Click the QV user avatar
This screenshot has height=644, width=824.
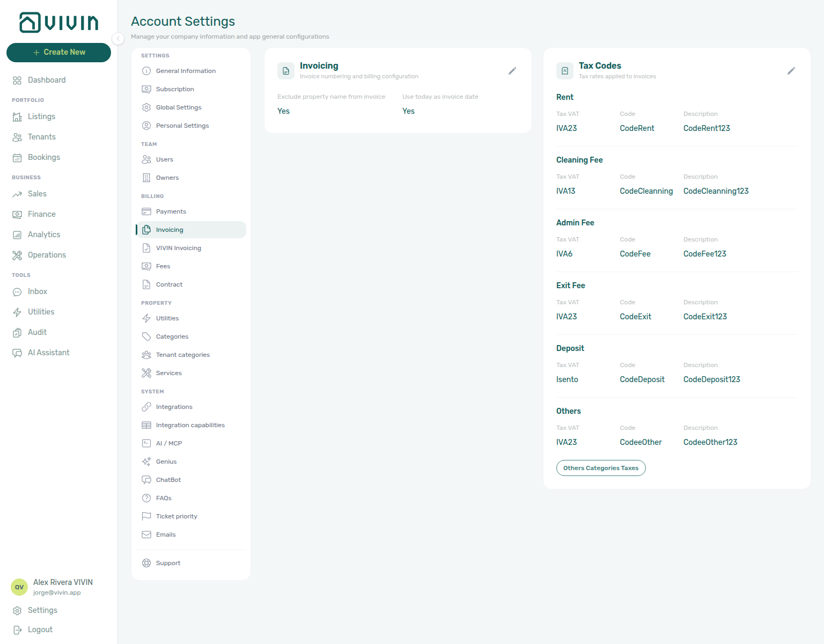(x=19, y=587)
